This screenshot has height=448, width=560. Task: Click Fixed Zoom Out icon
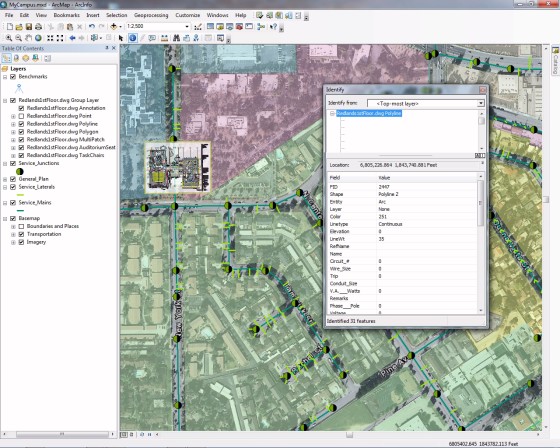(x=60, y=38)
